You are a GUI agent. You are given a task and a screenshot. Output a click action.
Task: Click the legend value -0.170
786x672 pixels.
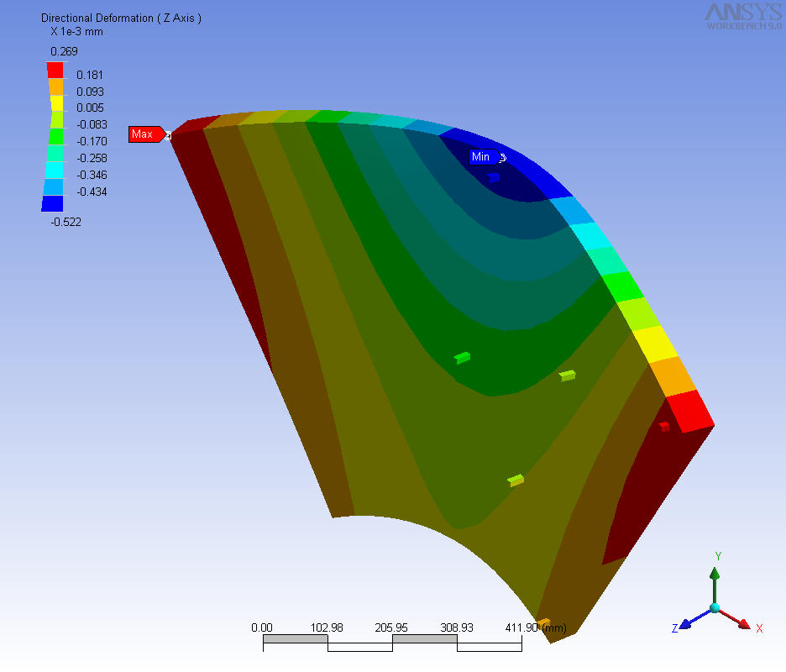pyautogui.click(x=92, y=141)
